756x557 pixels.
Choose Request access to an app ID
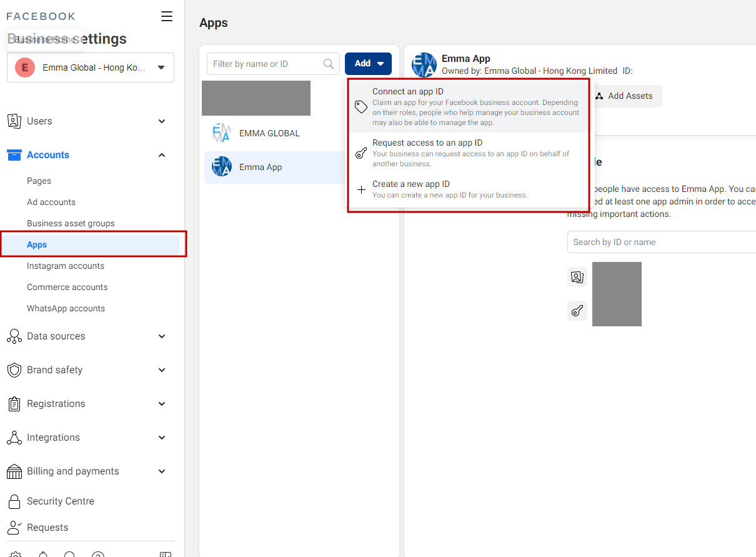click(469, 153)
